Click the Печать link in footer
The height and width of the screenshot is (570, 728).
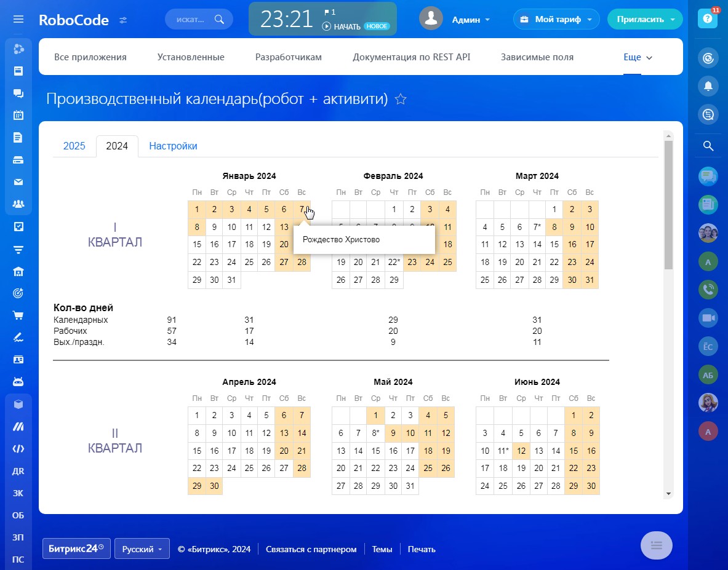point(422,549)
